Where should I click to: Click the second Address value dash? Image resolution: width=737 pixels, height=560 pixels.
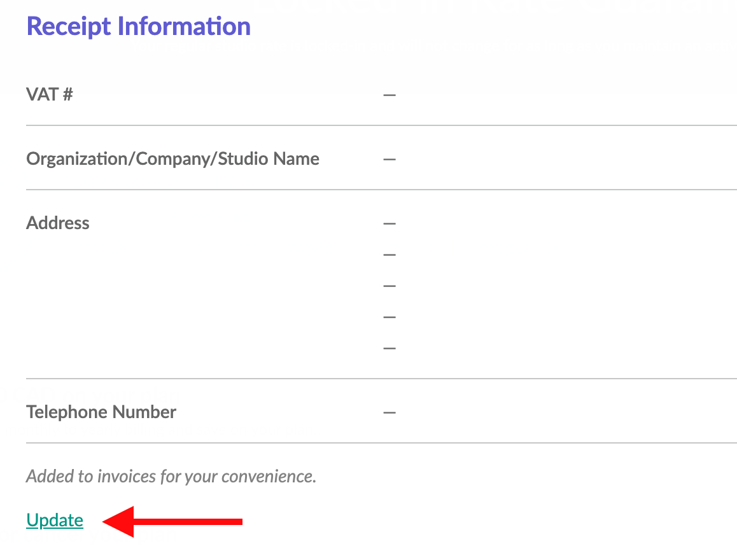click(x=389, y=255)
